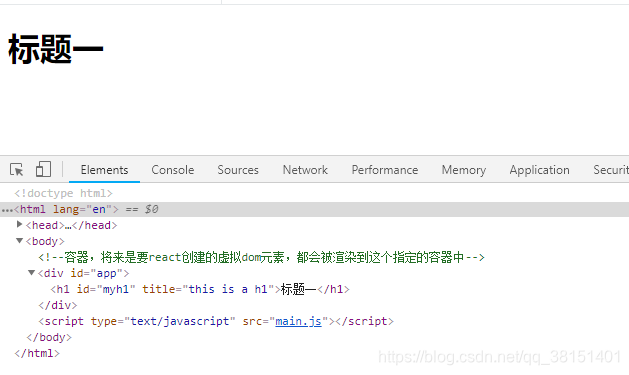629x375 pixels.
Task: Click the "app" id attribute value
Action: (x=106, y=273)
